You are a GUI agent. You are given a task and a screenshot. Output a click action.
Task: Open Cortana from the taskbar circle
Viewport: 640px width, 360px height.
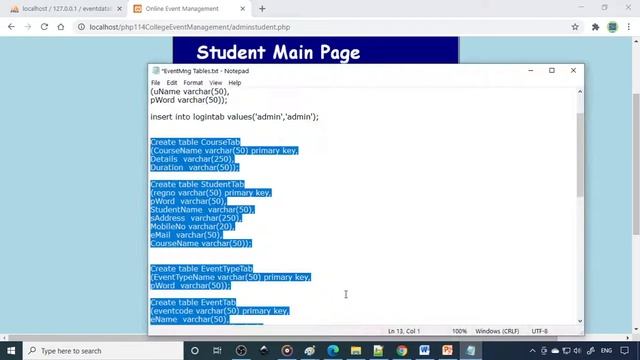[x=195, y=351]
